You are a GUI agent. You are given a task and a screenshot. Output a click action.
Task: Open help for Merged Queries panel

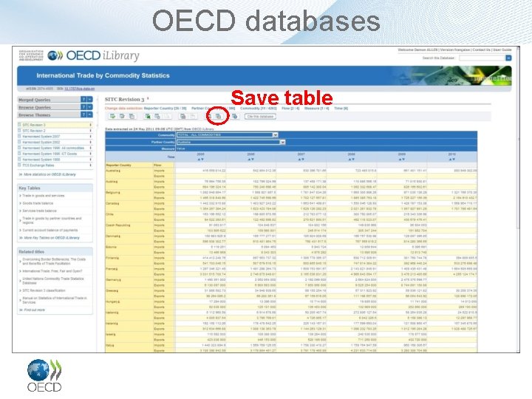point(83,100)
